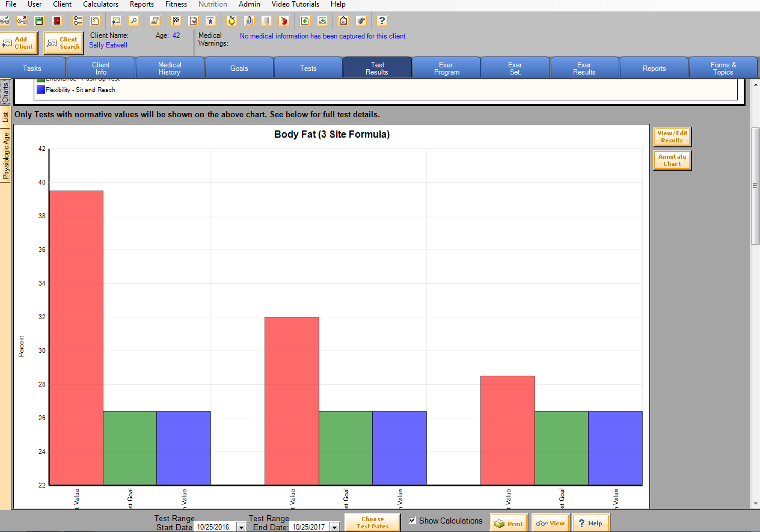Click the blue question mark help icon

click(382, 20)
